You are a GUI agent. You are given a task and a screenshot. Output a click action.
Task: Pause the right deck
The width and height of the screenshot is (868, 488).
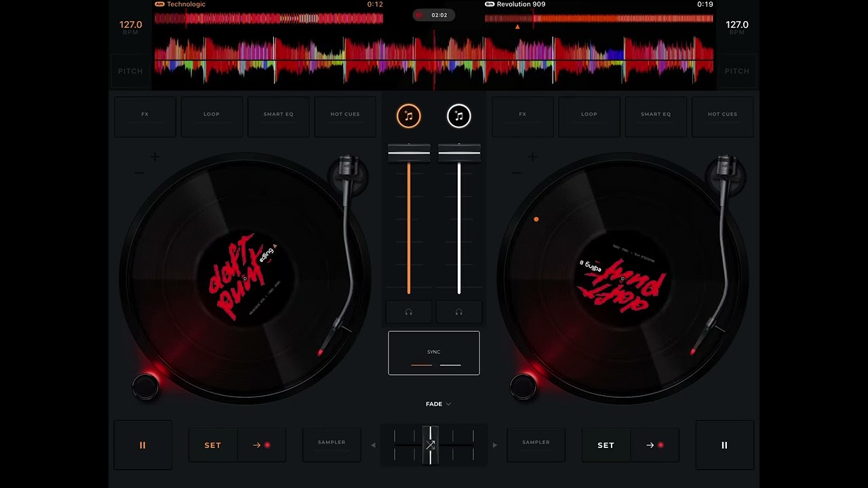(x=724, y=445)
